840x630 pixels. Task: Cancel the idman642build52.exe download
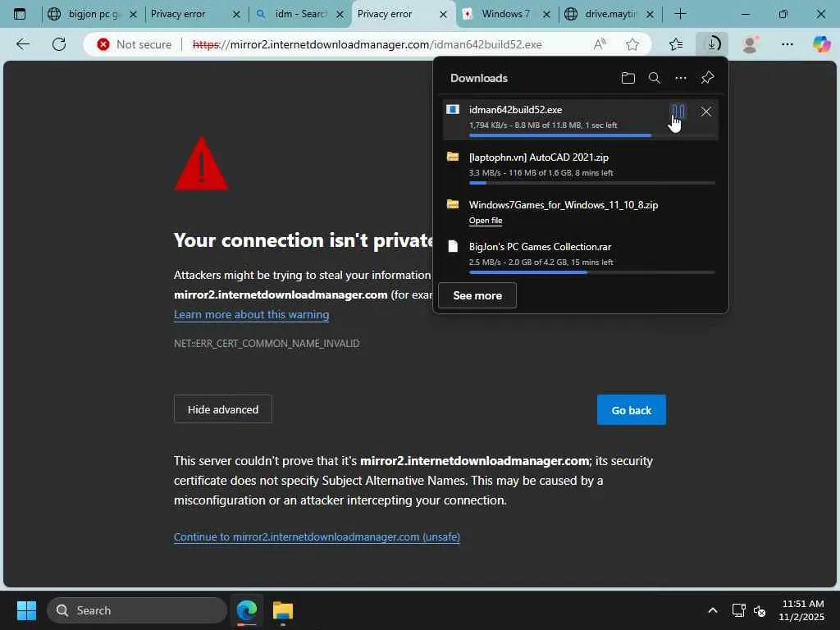click(706, 112)
